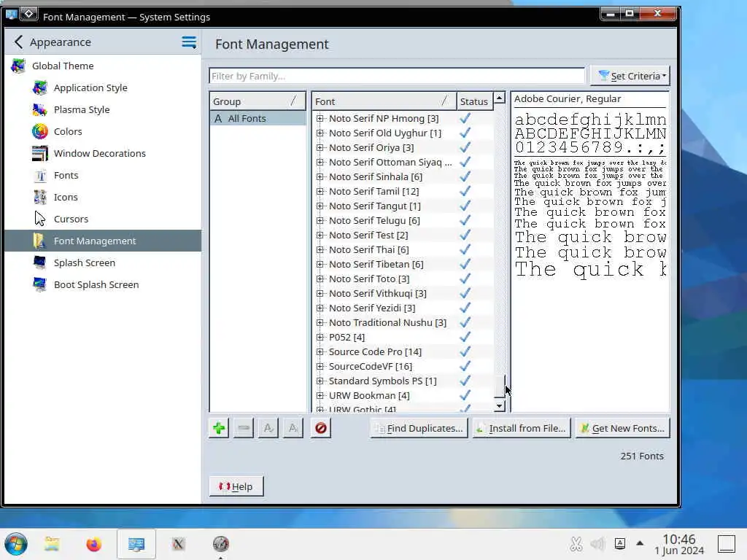Image resolution: width=747 pixels, height=560 pixels.
Task: Expand Noto Serif Old Uyghur family
Action: pyautogui.click(x=320, y=133)
